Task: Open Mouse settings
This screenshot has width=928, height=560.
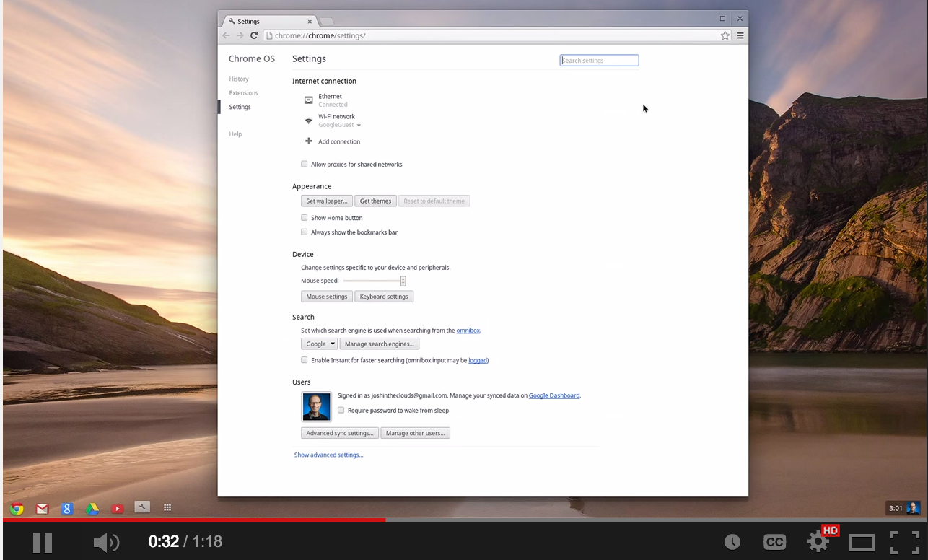Action: 327,297
